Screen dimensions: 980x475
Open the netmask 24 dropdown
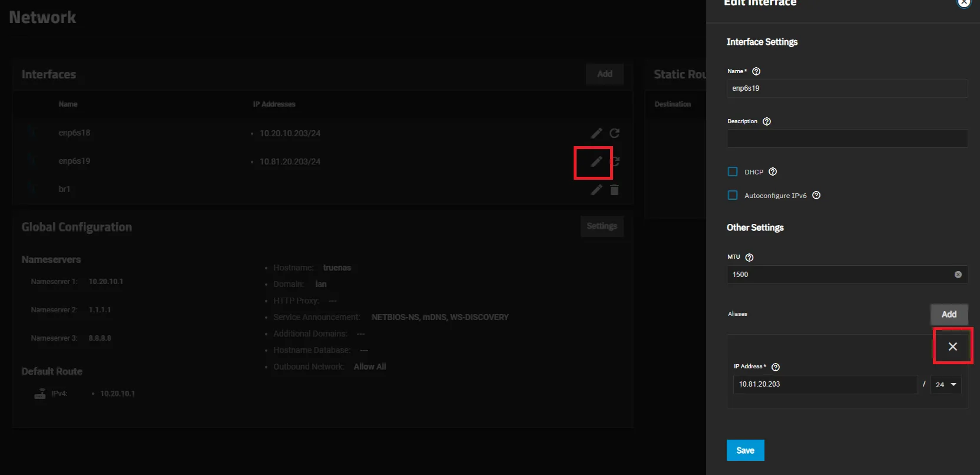[x=945, y=384]
